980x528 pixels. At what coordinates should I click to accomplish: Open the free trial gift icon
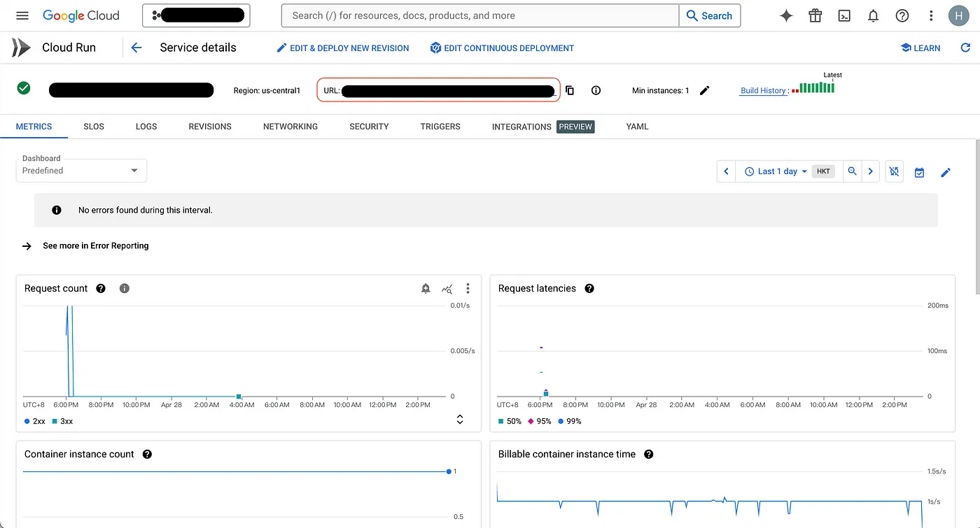[x=815, y=15]
